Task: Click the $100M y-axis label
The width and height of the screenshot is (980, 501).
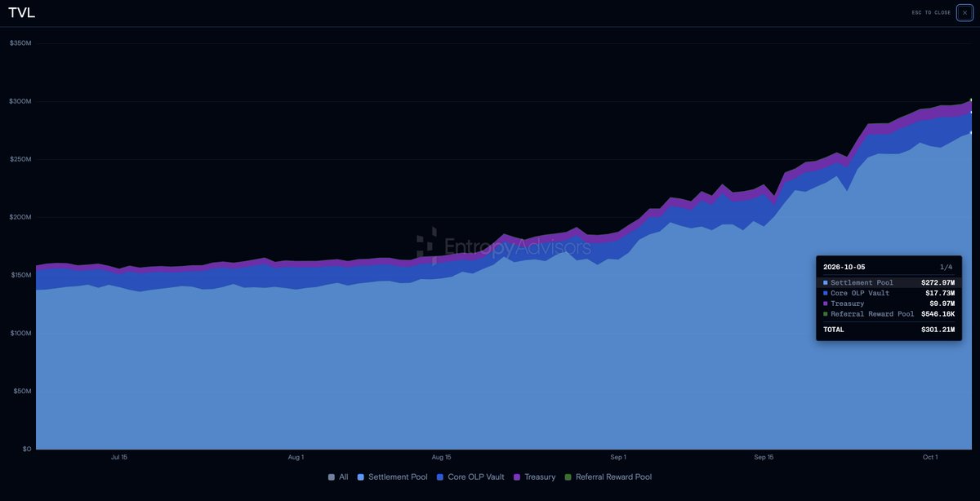Action: pyautogui.click(x=20, y=333)
